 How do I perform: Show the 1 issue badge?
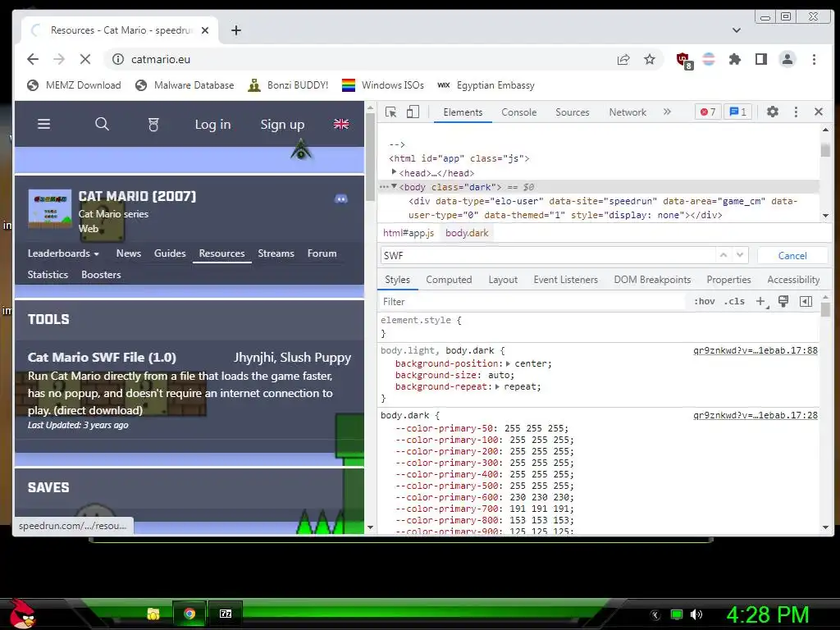pos(737,112)
